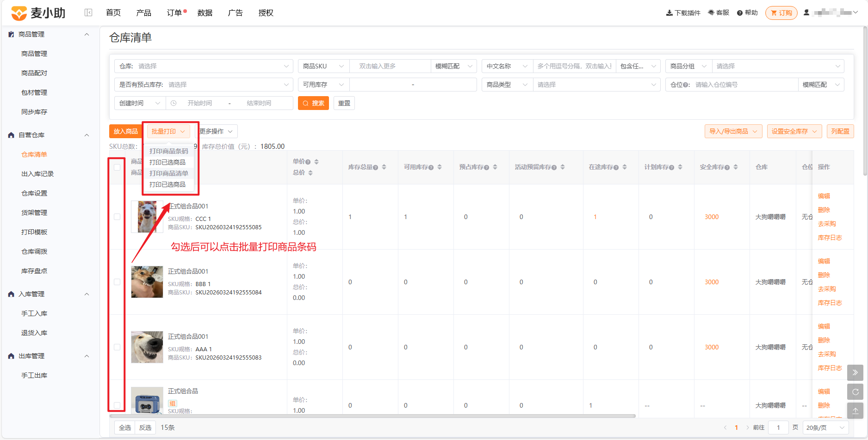Click 编辑 for the AAA 1 row
Screen dimensions: 868x440
[x=824, y=326]
